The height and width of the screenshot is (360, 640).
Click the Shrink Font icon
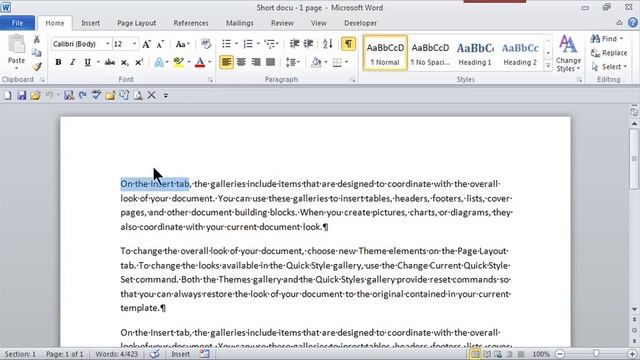click(x=160, y=44)
